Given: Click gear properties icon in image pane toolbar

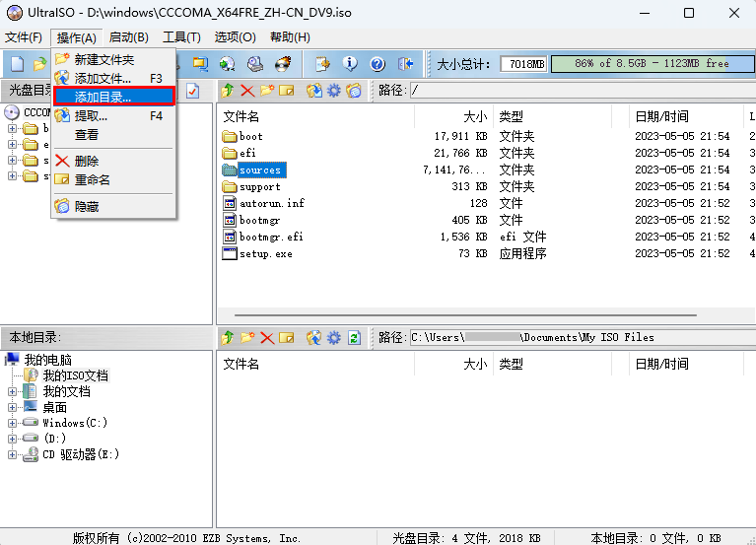Looking at the screenshot, I should pyautogui.click(x=333, y=90).
